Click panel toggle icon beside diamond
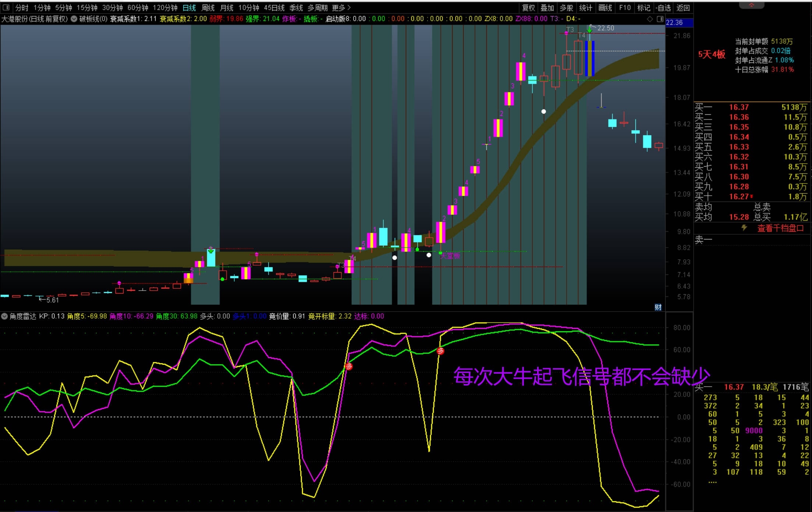The height and width of the screenshot is (512, 812). tap(660, 19)
